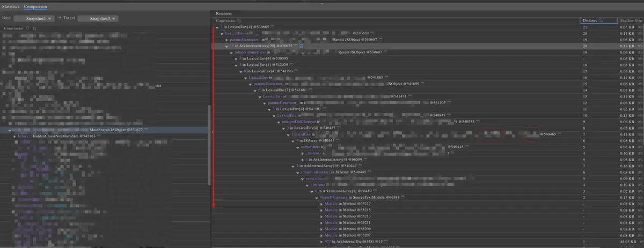644x248 pixels.
Task: Expand the Module in Method @65215 row
Action: coord(321,211)
